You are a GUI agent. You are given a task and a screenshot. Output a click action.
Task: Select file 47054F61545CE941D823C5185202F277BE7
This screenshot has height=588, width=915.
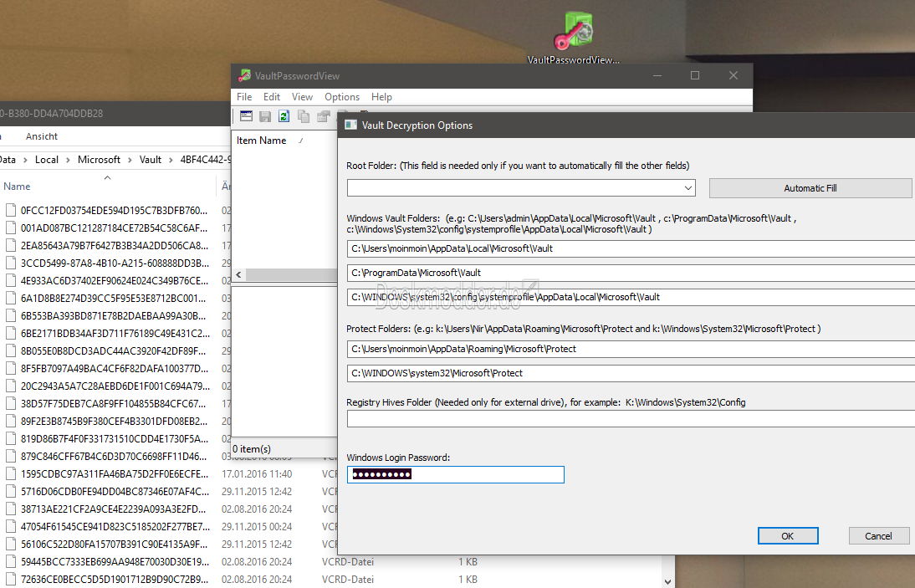[x=115, y=526]
